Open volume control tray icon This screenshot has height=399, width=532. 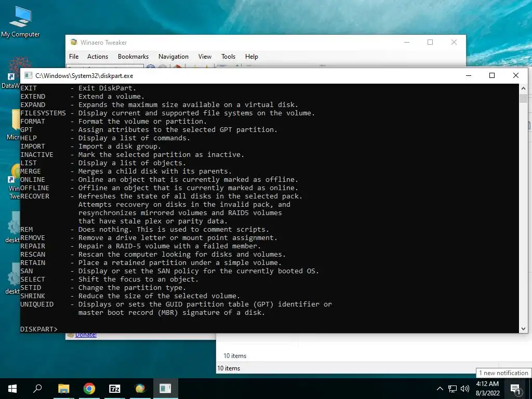pyautogui.click(x=465, y=389)
